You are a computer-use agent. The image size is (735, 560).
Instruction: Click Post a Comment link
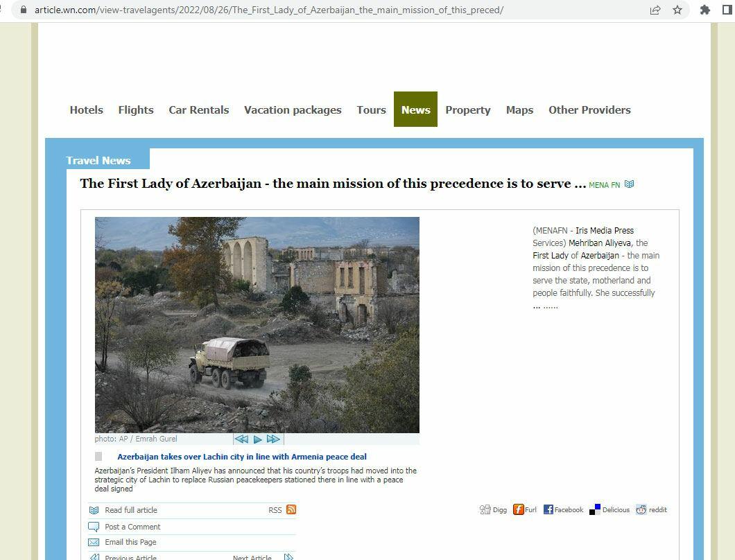tap(132, 527)
